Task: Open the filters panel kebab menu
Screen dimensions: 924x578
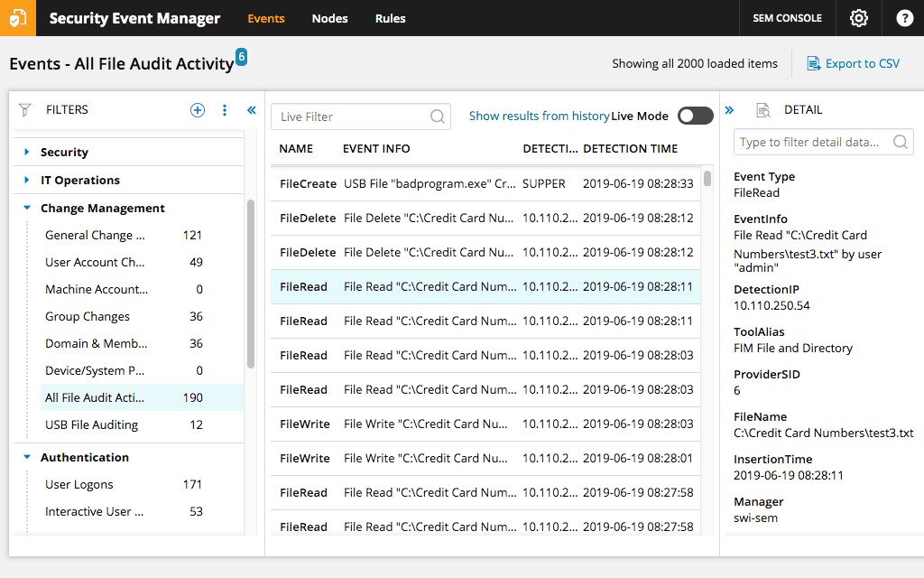Action: (x=224, y=109)
